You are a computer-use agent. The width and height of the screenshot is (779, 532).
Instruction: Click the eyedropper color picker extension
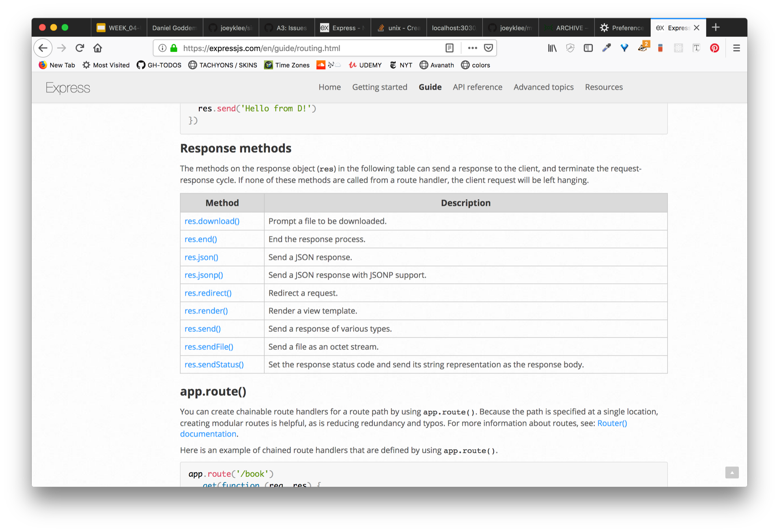pyautogui.click(x=606, y=48)
